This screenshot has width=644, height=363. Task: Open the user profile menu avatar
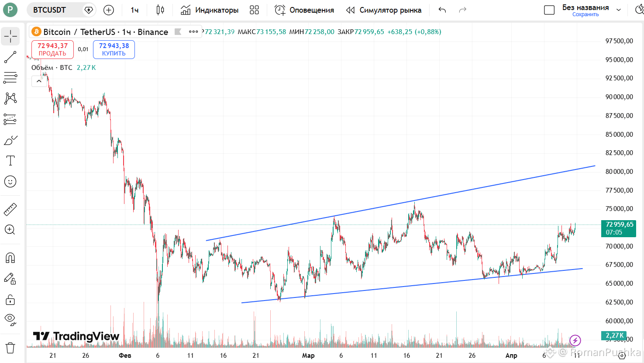10,10
